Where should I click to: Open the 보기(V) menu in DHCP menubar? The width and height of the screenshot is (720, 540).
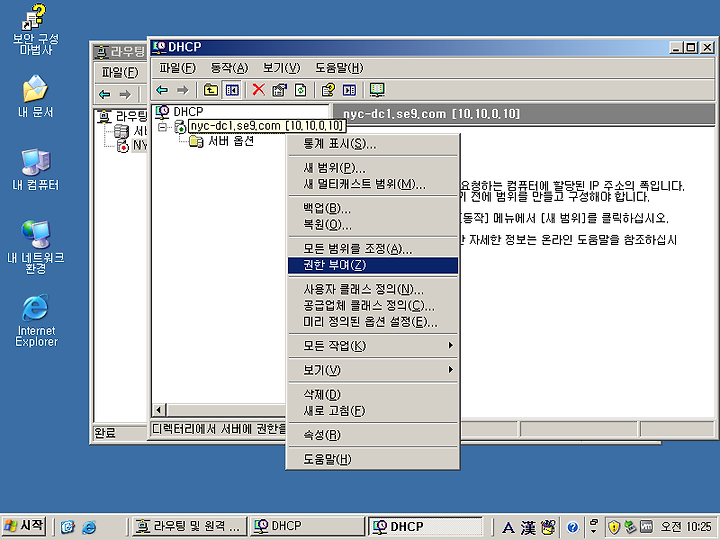coord(281,68)
